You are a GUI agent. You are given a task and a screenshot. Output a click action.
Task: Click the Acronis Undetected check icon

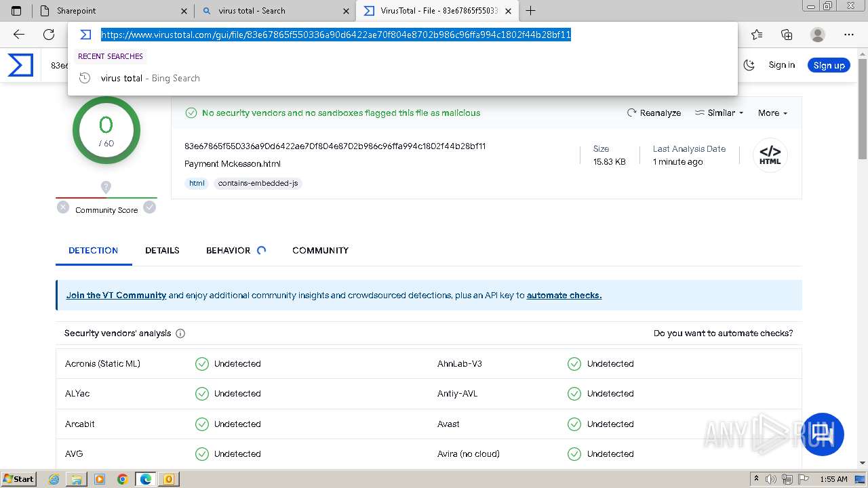tap(202, 364)
